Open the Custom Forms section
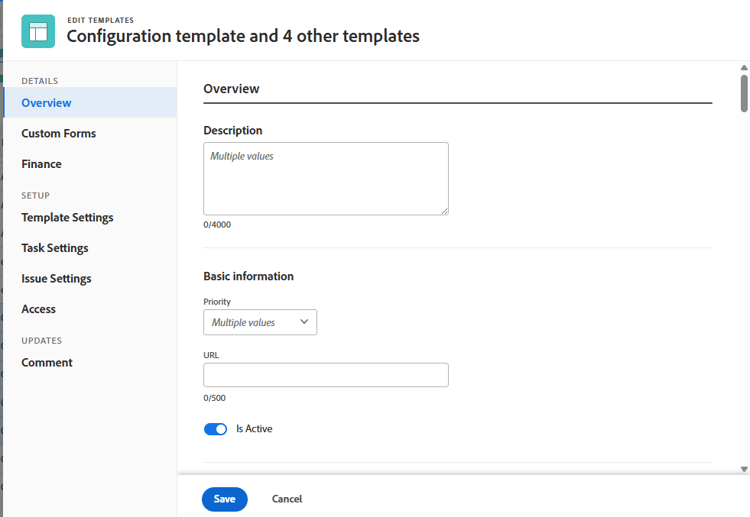Image resolution: width=750 pixels, height=517 pixels. pyautogui.click(x=58, y=133)
